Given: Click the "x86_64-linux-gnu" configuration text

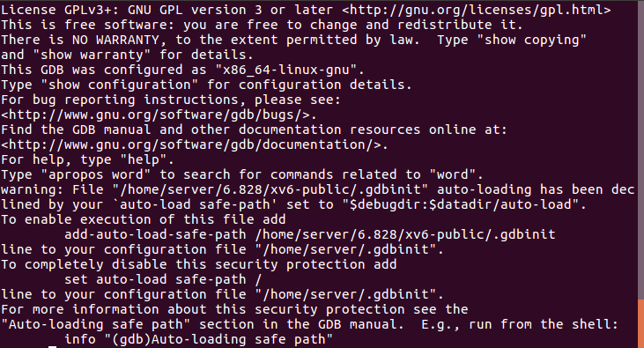Looking at the screenshot, I should coord(285,70).
